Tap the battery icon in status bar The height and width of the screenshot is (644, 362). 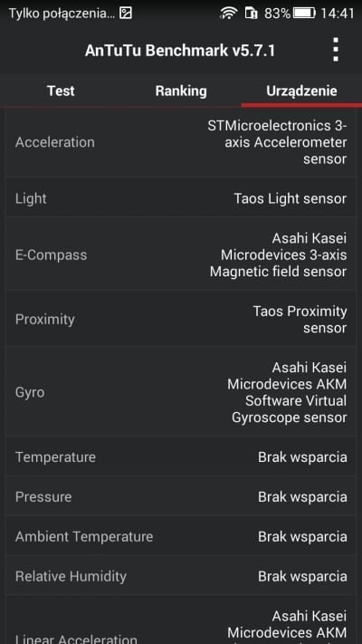point(305,14)
